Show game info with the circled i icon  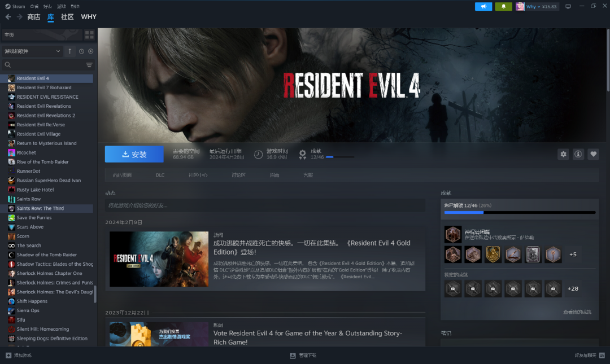[578, 155]
